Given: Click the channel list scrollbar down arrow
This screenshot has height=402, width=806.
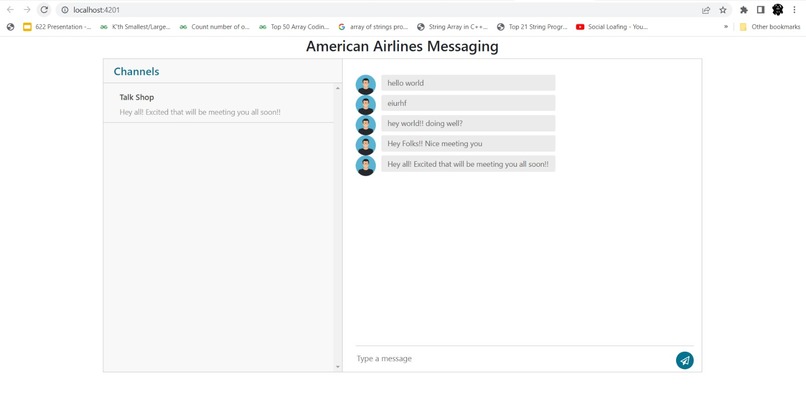Looking at the screenshot, I should pos(338,367).
